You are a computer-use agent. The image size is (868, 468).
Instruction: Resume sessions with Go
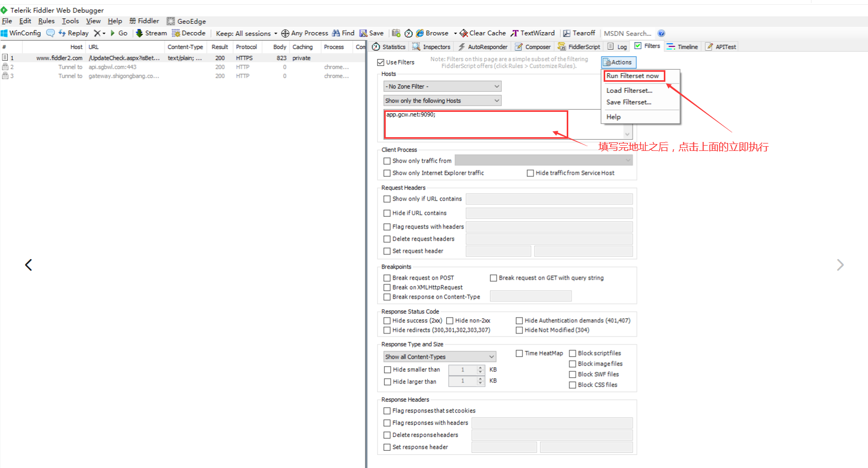(119, 33)
